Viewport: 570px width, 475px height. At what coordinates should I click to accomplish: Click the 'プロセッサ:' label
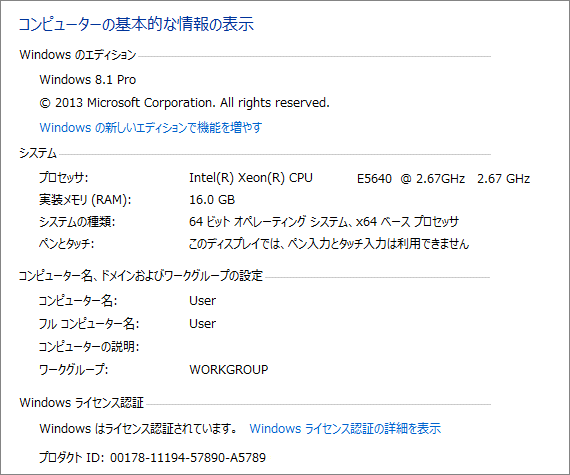click(64, 178)
